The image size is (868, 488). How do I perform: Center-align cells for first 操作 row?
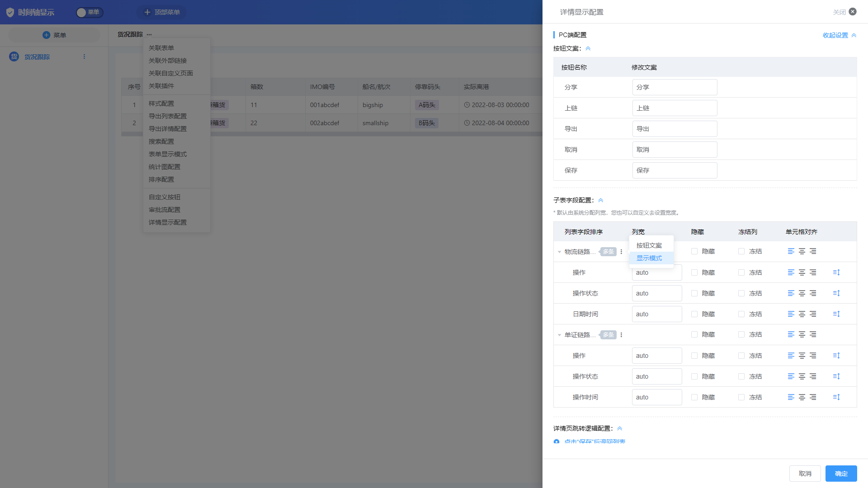[x=802, y=272]
